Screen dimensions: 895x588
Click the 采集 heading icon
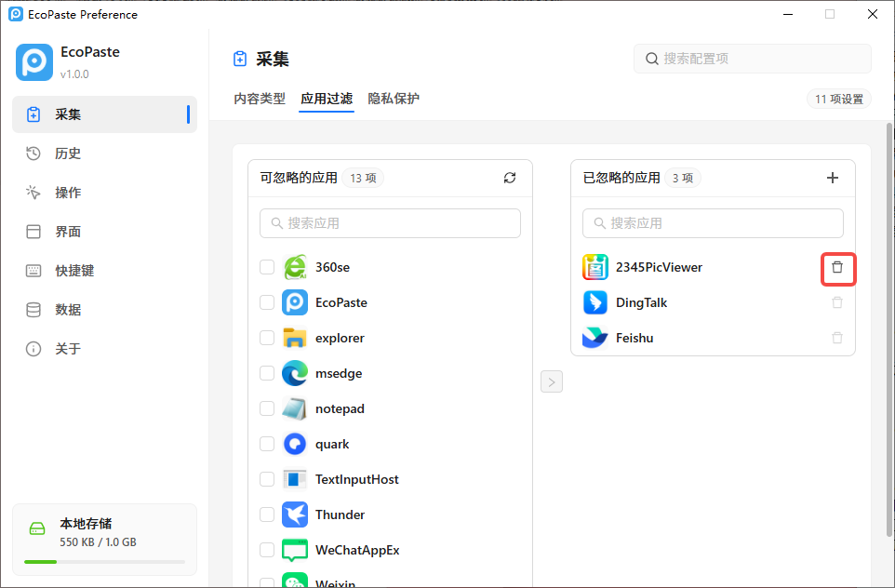click(x=240, y=59)
